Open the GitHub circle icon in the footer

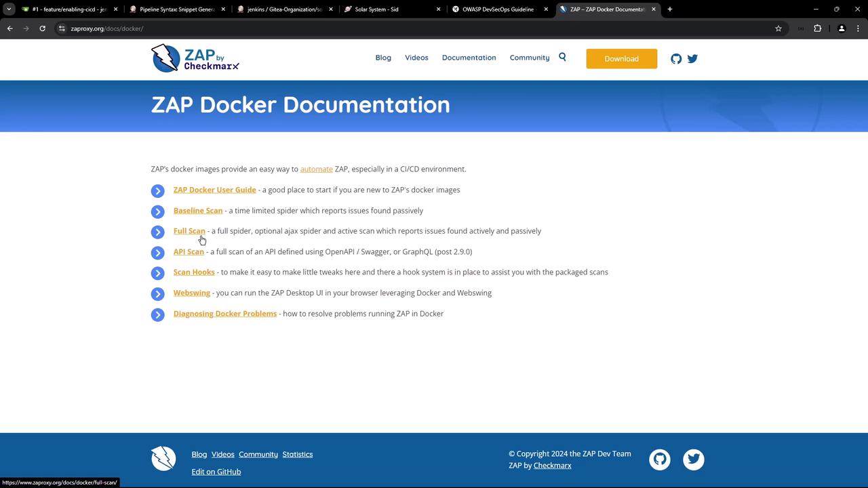click(x=660, y=460)
